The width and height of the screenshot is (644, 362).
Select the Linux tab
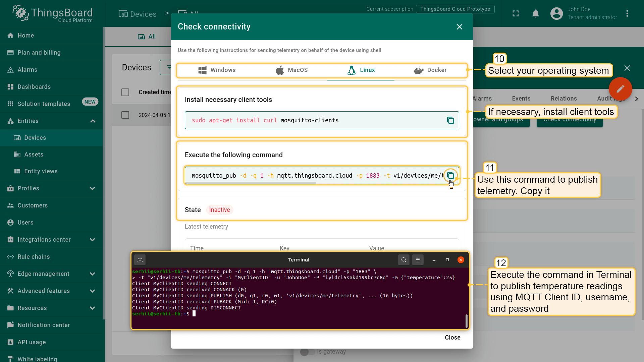tap(361, 70)
